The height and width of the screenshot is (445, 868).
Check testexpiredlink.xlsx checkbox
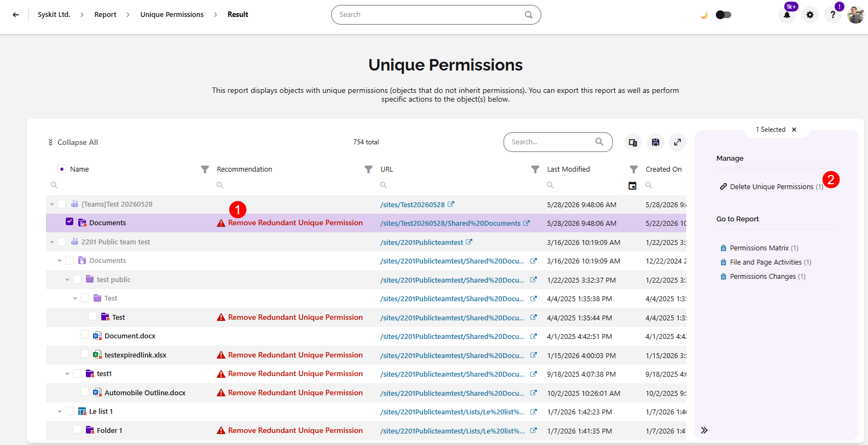click(x=85, y=354)
